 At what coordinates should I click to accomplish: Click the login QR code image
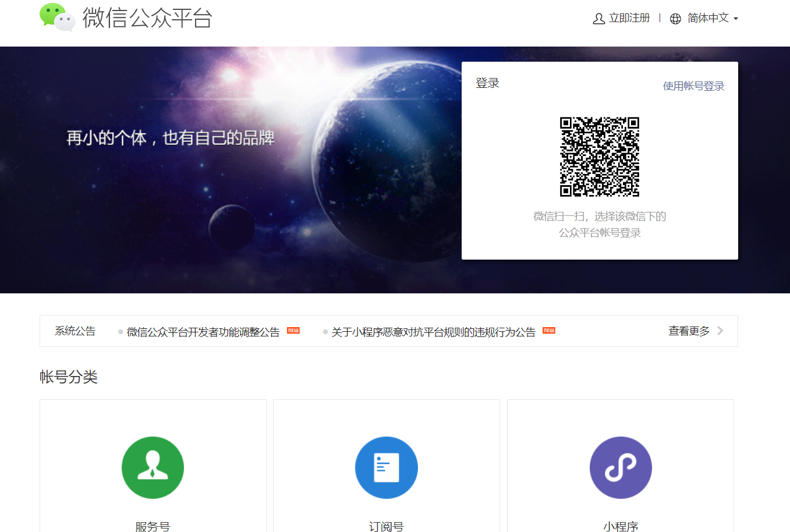[x=600, y=157]
